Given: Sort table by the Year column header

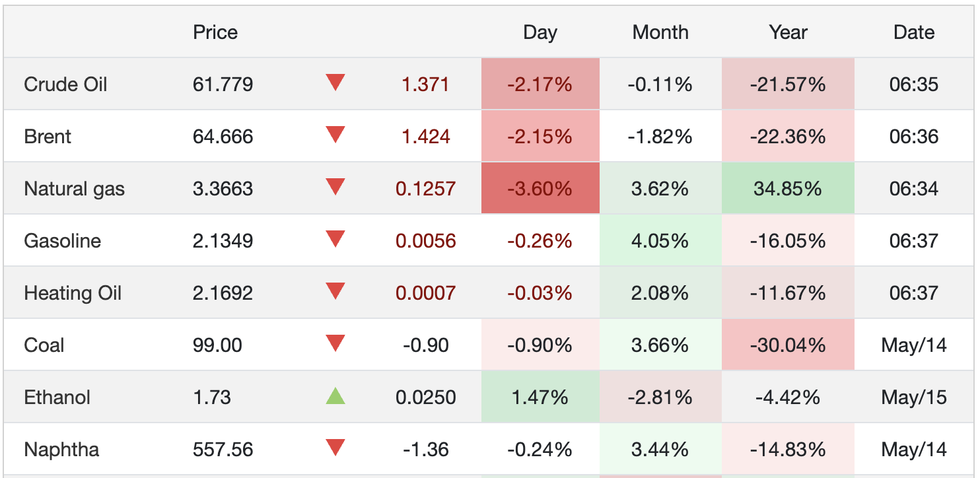Looking at the screenshot, I should tap(788, 32).
